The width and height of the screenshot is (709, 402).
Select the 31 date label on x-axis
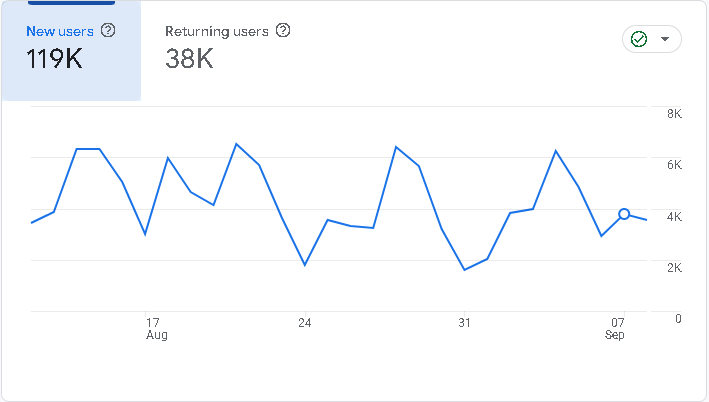click(464, 323)
